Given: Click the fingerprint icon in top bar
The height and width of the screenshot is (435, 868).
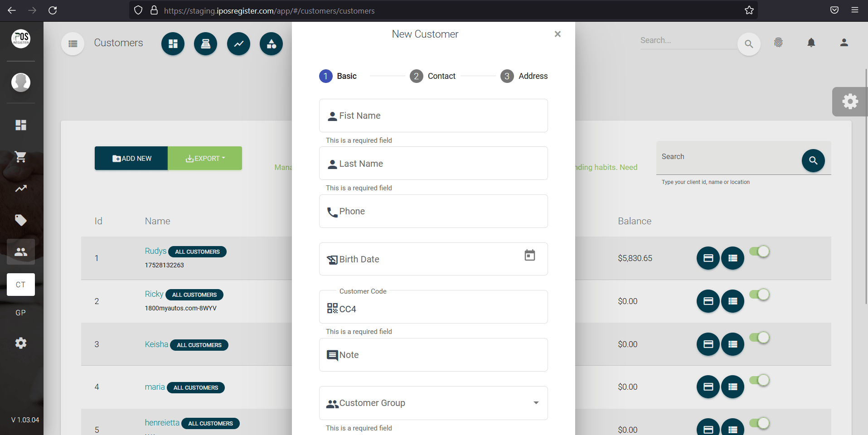Looking at the screenshot, I should [x=778, y=43].
